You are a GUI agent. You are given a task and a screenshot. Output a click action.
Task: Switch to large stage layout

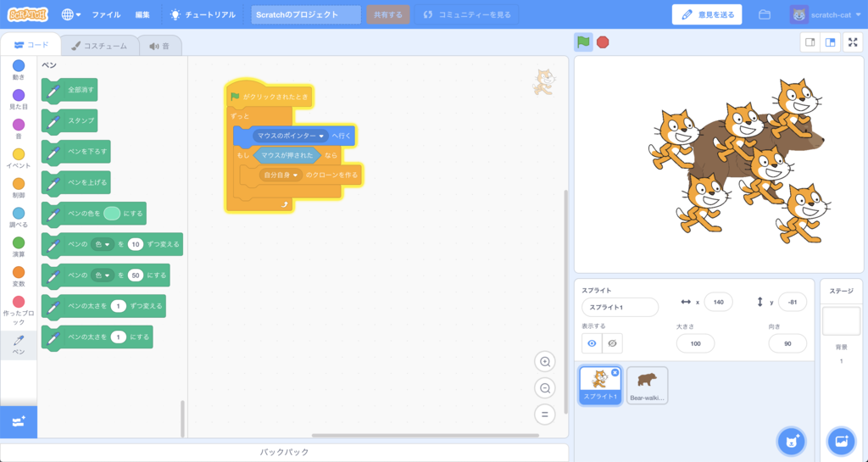pyautogui.click(x=831, y=42)
